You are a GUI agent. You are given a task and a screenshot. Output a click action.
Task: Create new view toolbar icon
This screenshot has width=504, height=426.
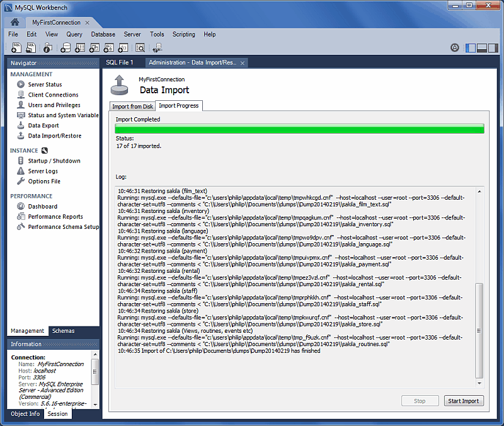[94, 48]
